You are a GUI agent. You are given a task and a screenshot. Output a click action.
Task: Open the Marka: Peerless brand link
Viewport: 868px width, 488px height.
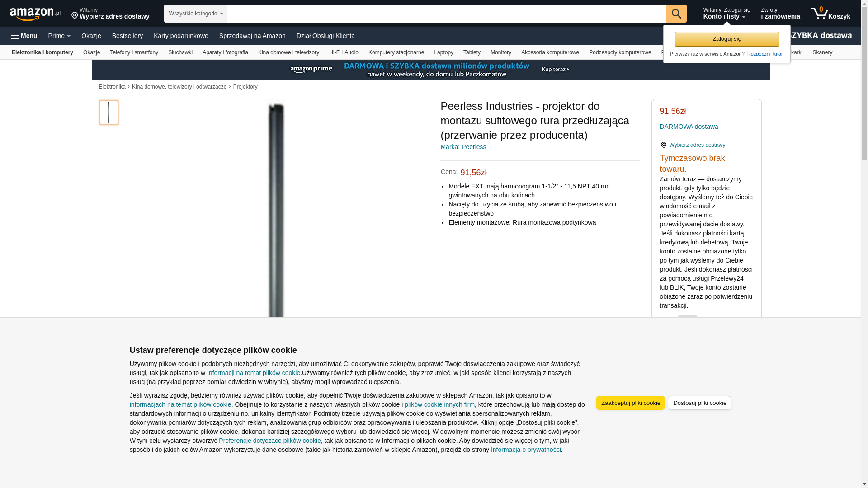tap(463, 147)
